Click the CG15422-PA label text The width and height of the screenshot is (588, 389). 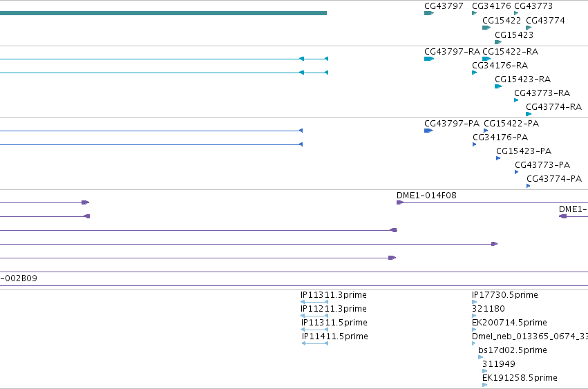[511, 124]
